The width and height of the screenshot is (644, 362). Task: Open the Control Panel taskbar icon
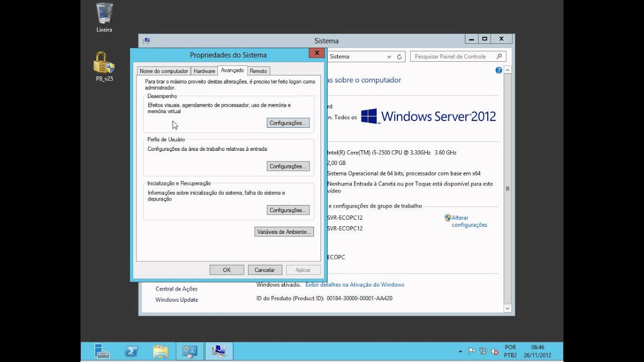[190, 351]
